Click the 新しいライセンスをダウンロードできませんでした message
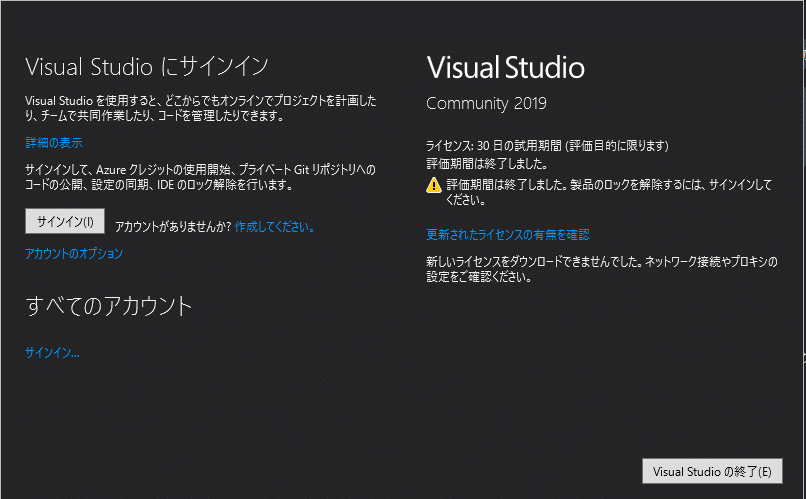This screenshot has width=806, height=499. point(602,269)
